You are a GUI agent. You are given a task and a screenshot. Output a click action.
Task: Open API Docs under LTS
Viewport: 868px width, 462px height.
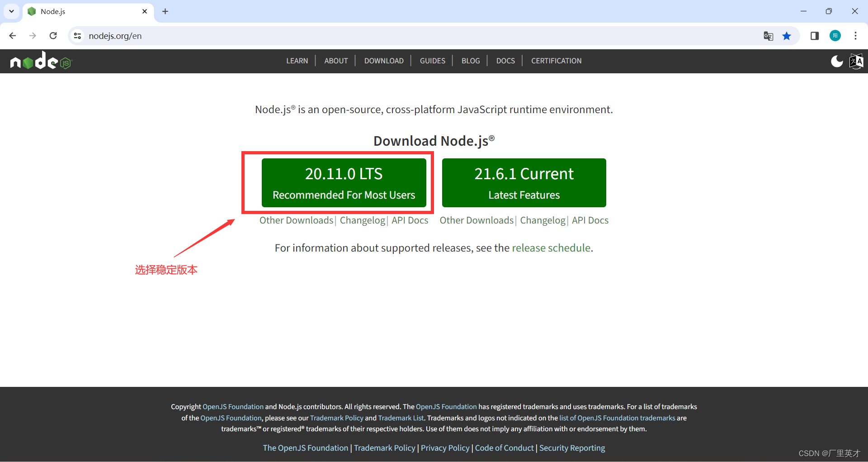410,220
